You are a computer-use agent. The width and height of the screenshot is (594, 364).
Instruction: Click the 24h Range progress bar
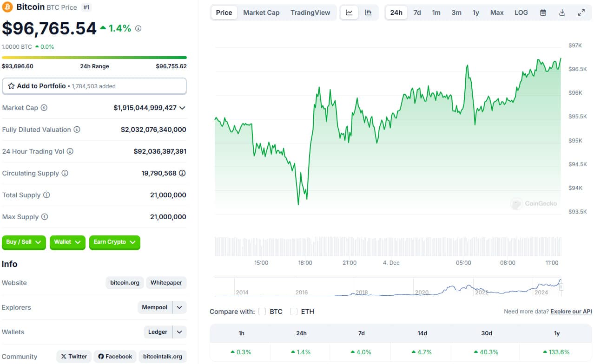(x=94, y=58)
